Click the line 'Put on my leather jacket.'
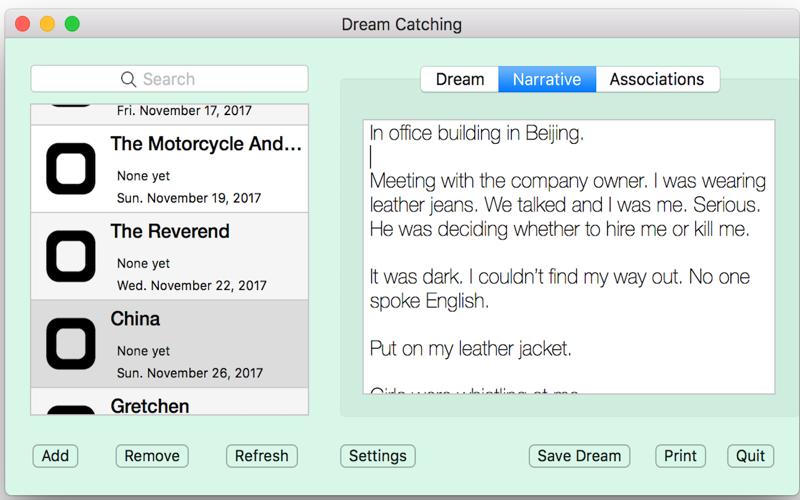 [x=470, y=349]
